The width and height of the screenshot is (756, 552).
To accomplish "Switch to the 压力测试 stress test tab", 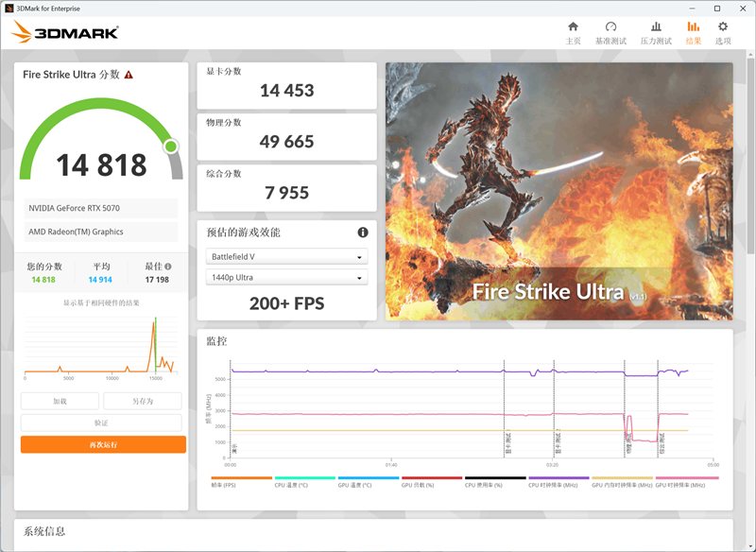I will [x=658, y=29].
